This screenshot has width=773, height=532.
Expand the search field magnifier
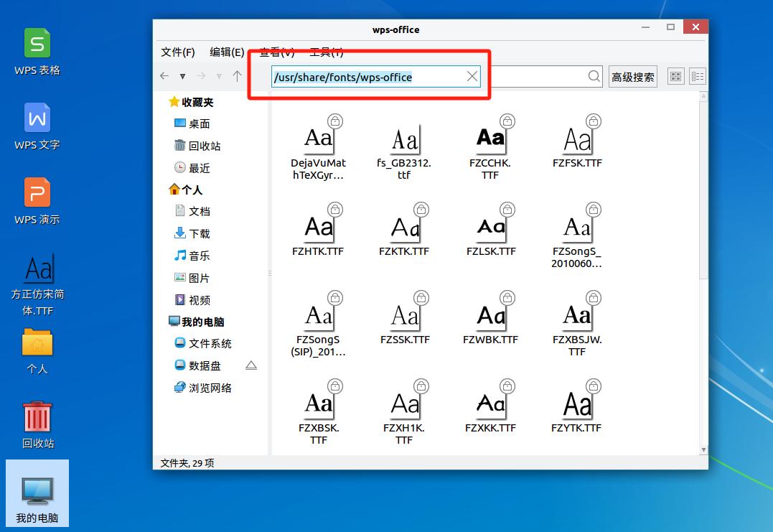pos(594,76)
